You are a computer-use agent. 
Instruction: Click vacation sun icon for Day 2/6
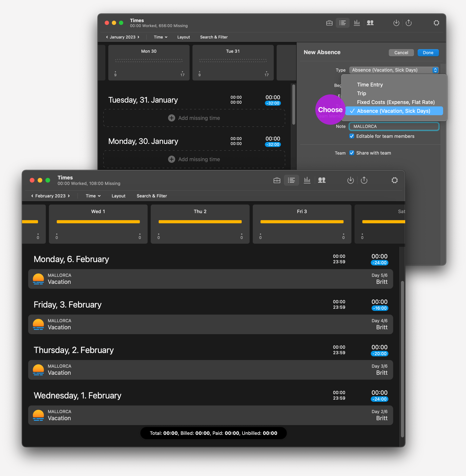click(x=38, y=416)
